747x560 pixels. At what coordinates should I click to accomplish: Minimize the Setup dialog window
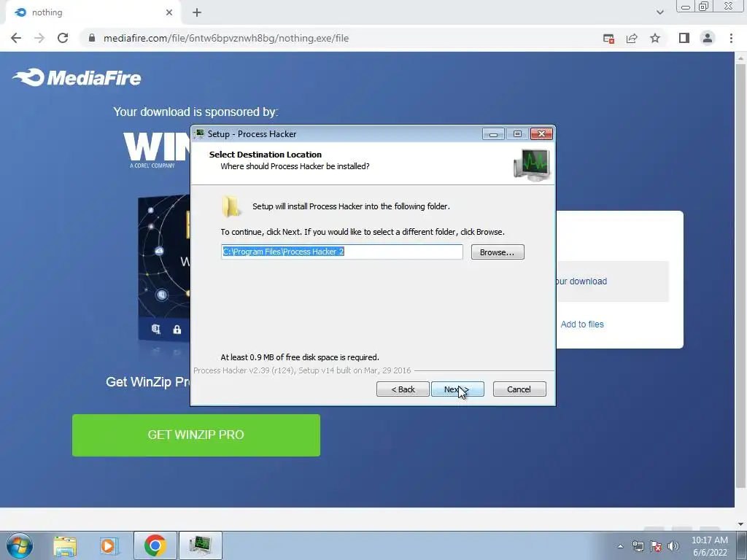click(x=493, y=134)
